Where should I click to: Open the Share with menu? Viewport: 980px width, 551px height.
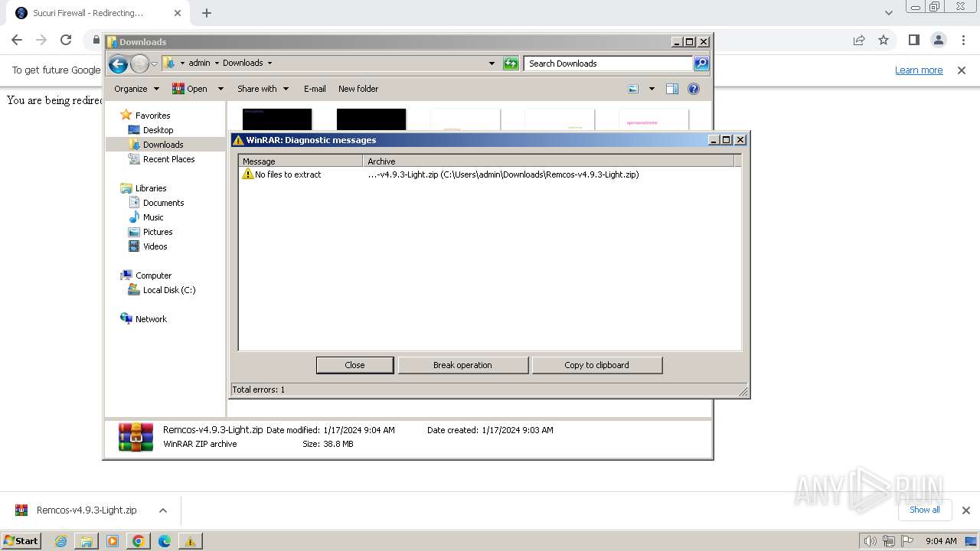[263, 89]
